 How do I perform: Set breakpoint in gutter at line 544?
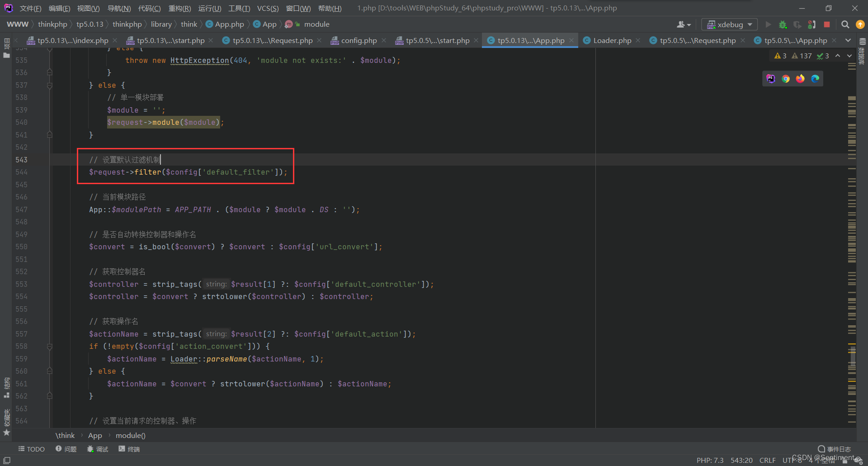click(x=39, y=172)
